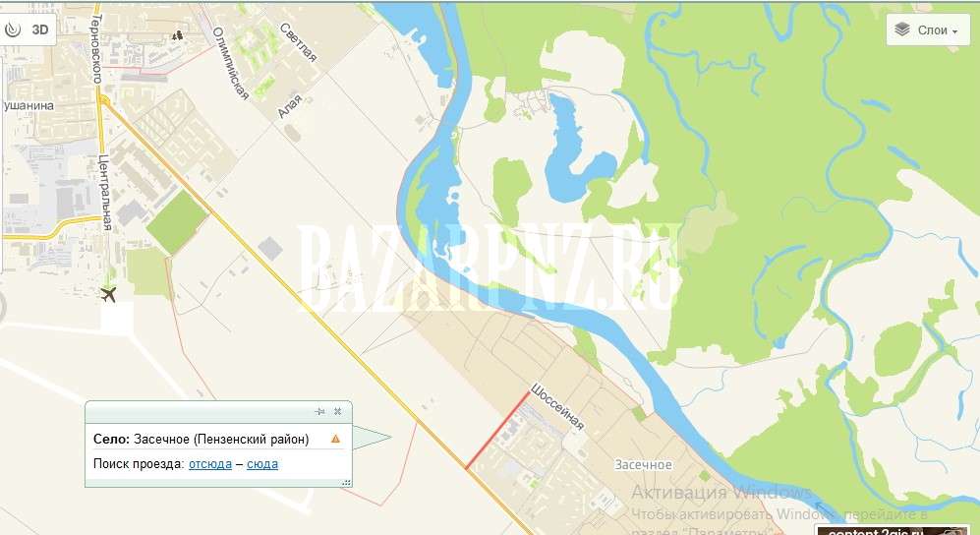Click the rotate compass icon beside 3D
This screenshot has width=980, height=535.
[x=13, y=30]
